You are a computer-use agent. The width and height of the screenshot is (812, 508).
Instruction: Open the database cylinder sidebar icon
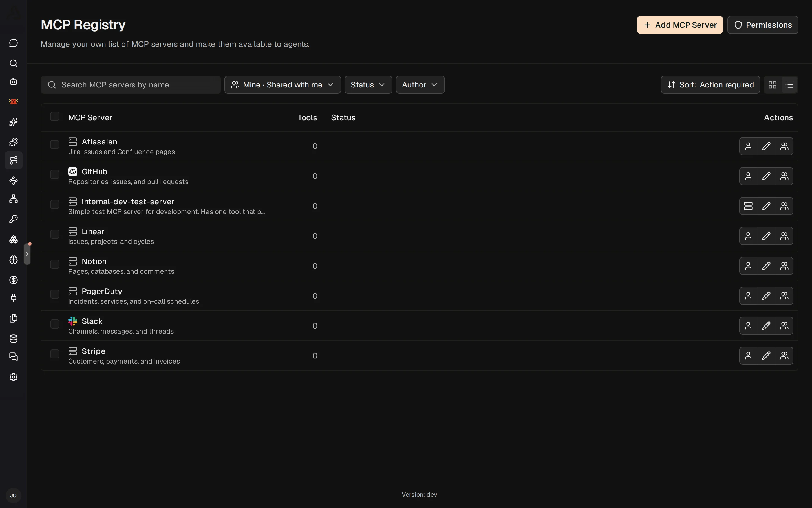14,339
